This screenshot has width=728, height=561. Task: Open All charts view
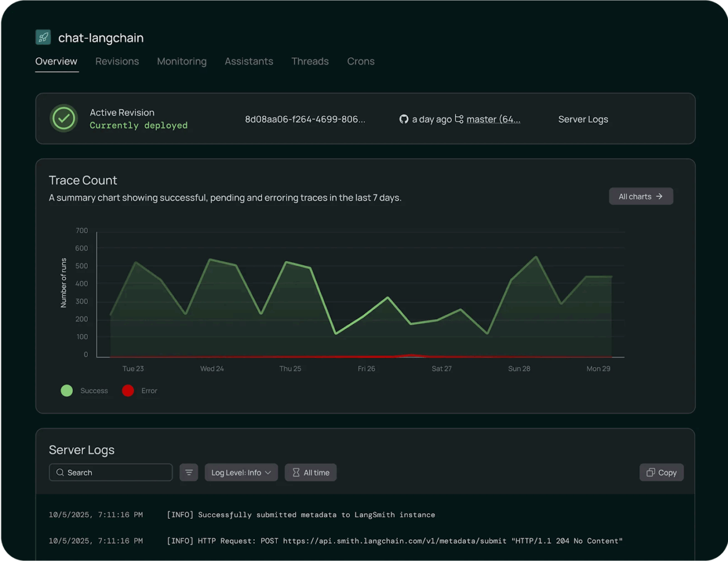(641, 196)
